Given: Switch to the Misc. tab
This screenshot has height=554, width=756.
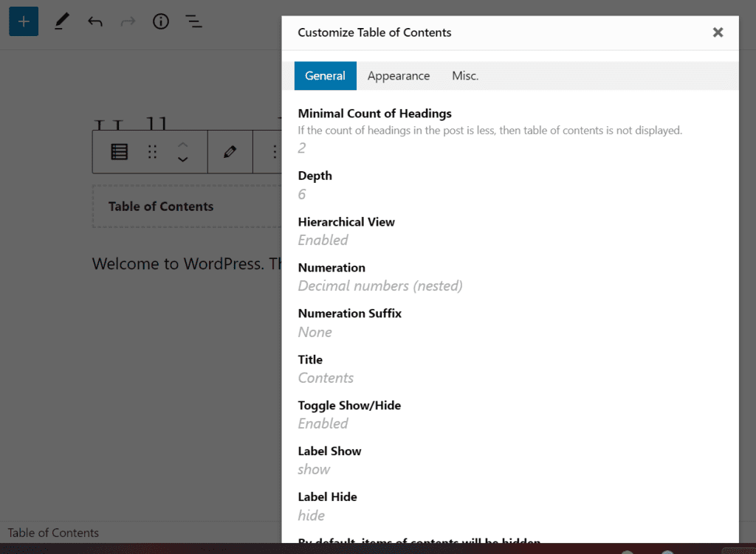Looking at the screenshot, I should 465,75.
